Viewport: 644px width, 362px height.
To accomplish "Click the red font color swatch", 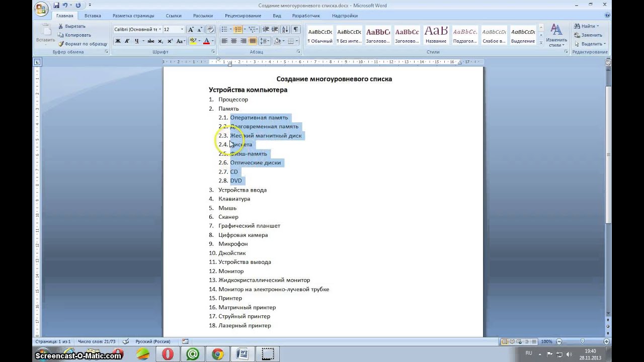I will pyautogui.click(x=206, y=41).
